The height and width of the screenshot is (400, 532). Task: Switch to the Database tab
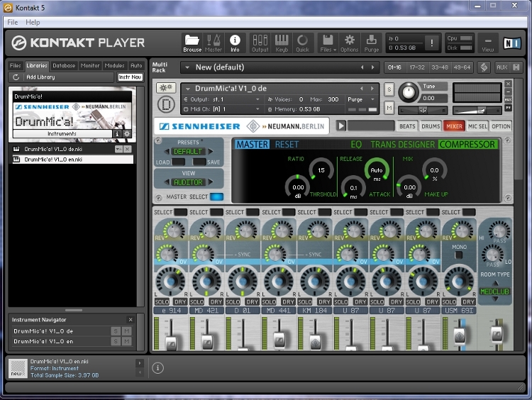point(64,65)
